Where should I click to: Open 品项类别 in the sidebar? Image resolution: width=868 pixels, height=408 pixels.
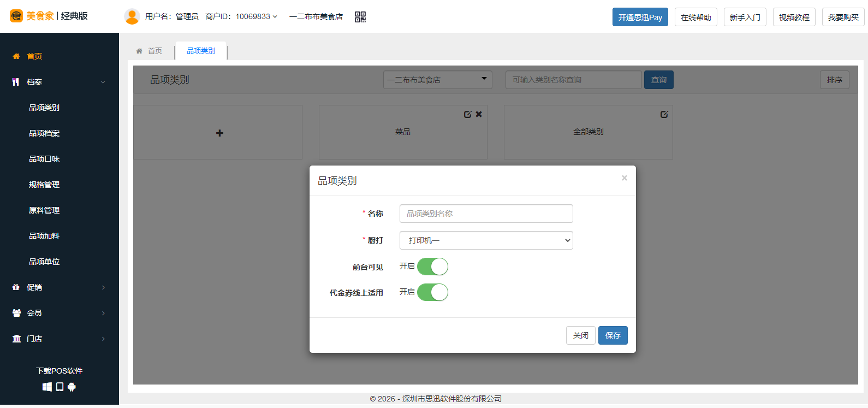[x=44, y=108]
